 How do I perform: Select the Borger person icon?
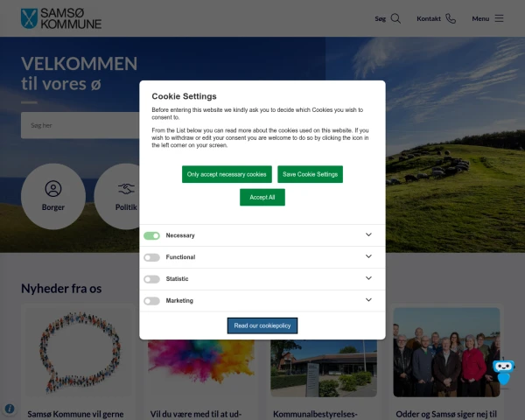[x=53, y=189]
